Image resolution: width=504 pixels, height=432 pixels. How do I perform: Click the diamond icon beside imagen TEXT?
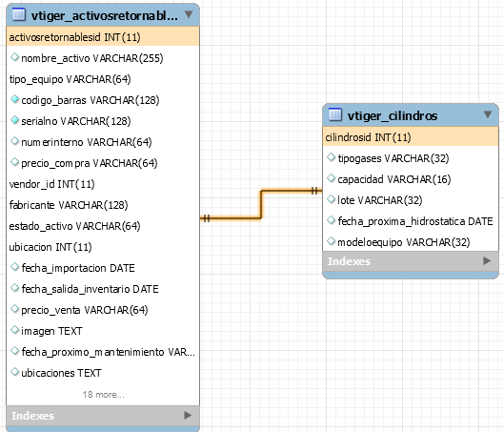pos(14,330)
